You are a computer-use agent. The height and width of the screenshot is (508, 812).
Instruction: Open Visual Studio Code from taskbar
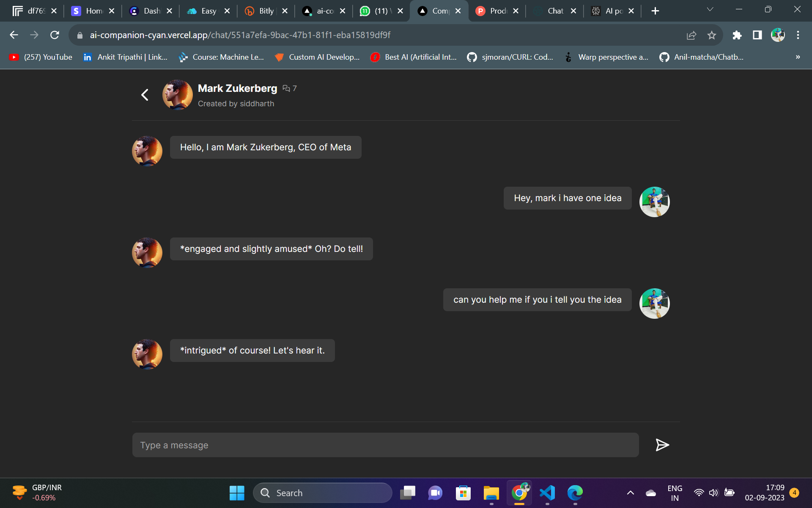click(547, 493)
